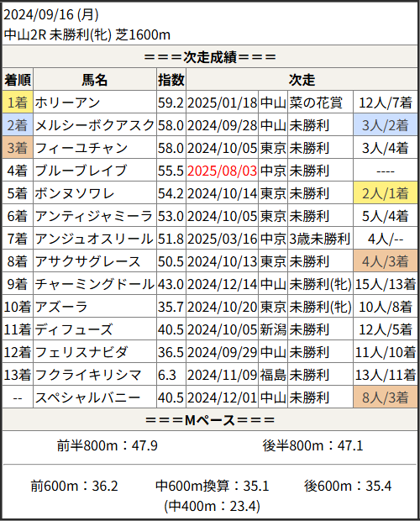Click the 2024/10/13 date for アサクサグレース

point(222,261)
